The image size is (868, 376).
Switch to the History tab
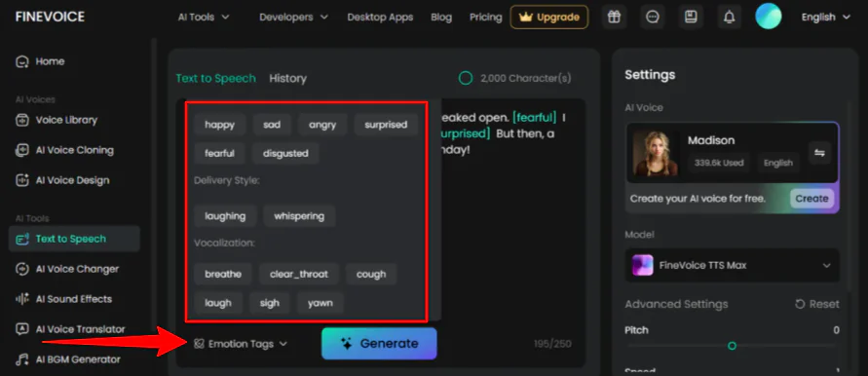point(287,79)
